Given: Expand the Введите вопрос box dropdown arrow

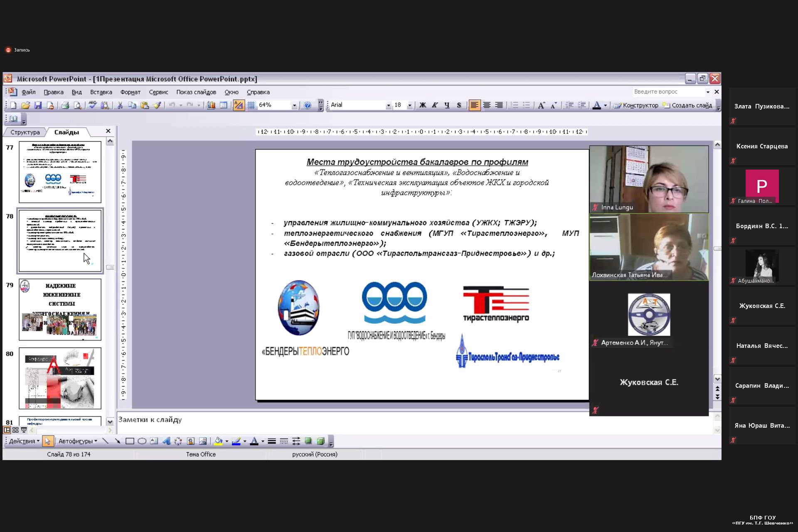Looking at the screenshot, I should 708,92.
